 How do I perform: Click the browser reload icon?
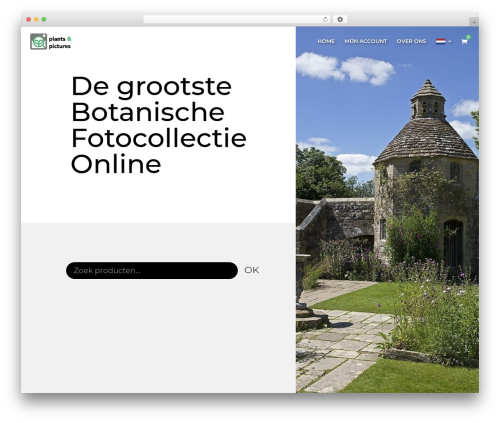point(325,20)
